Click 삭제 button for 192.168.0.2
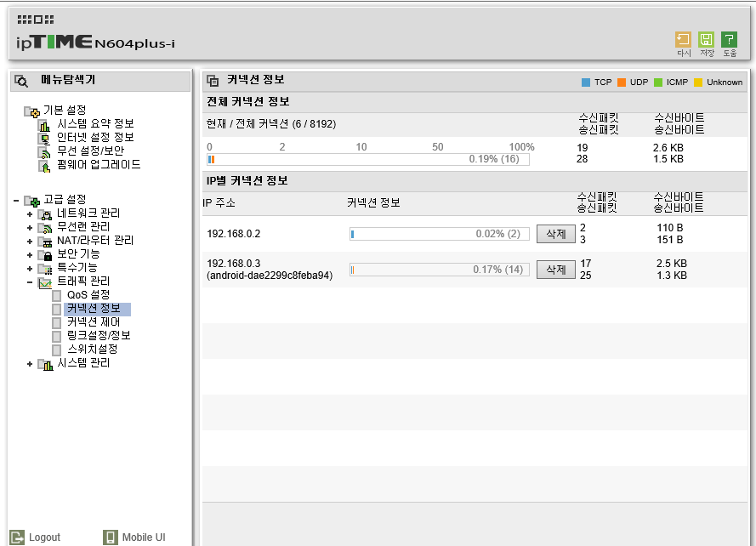The width and height of the screenshot is (756, 546). click(556, 234)
